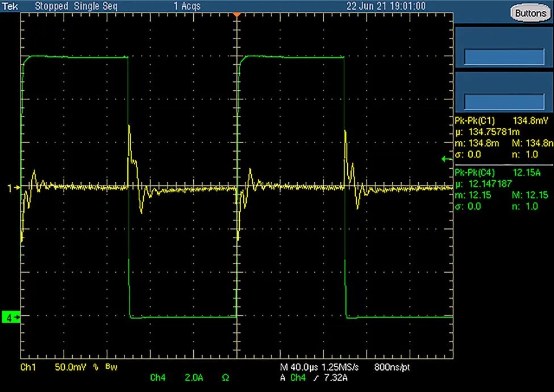
Task: Click the green trigger level arrow
Action: click(x=446, y=160)
